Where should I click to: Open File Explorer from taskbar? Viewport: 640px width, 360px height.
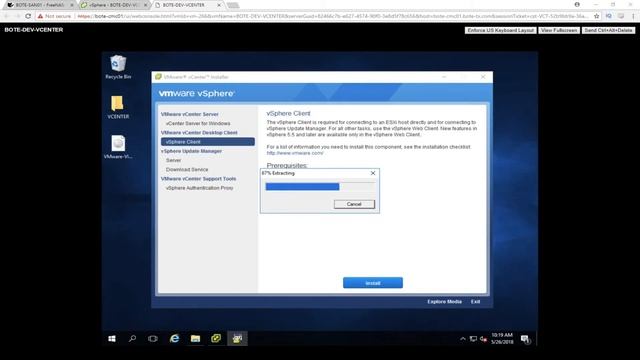[x=195, y=338]
